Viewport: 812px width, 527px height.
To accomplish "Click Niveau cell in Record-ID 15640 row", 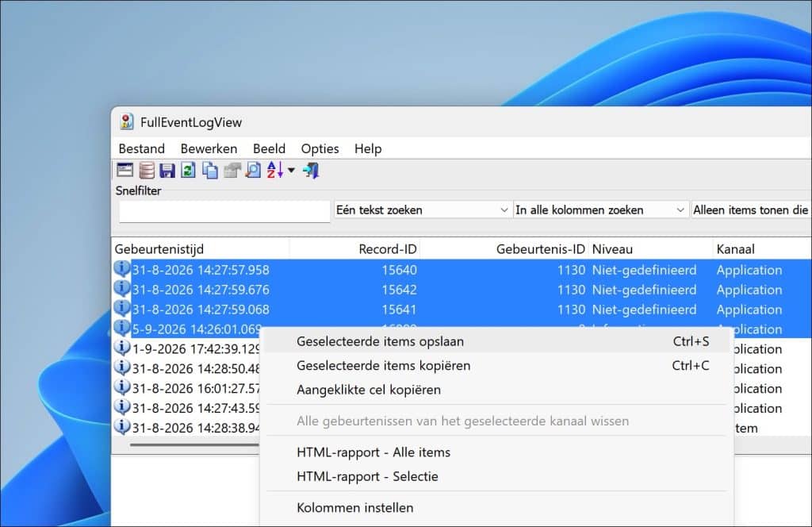I will [644, 270].
